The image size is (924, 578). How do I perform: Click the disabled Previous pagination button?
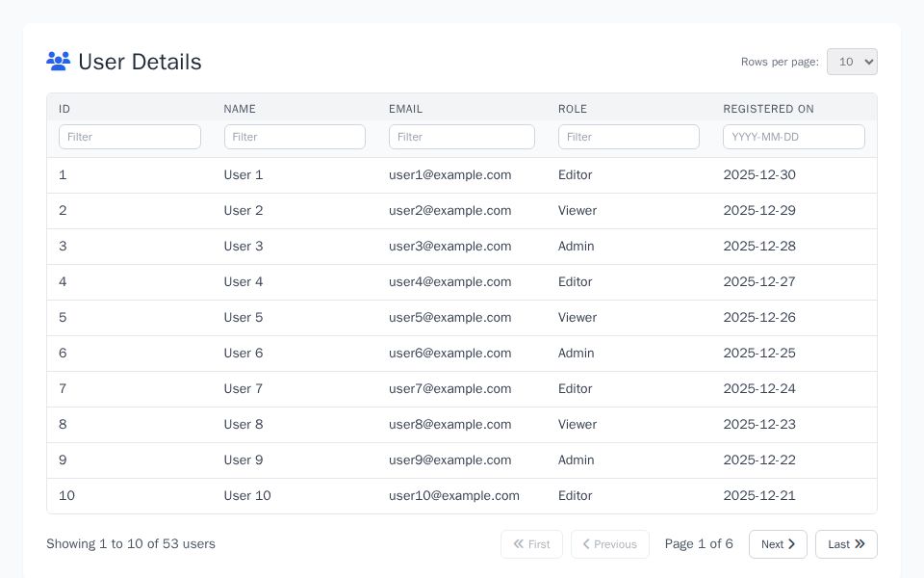click(610, 544)
